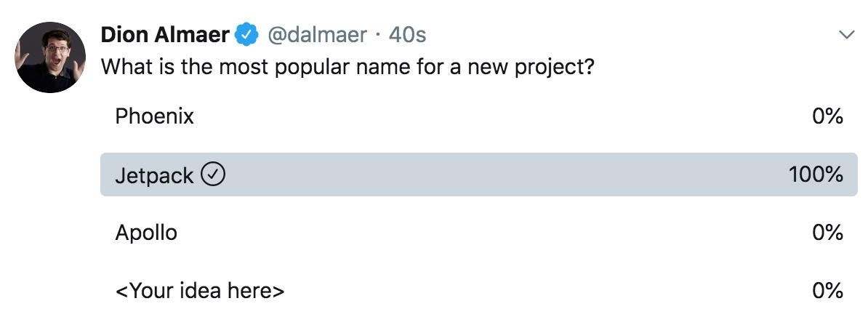Choose the <Your idea here> poll option
The width and height of the screenshot is (868, 333).
tap(199, 292)
